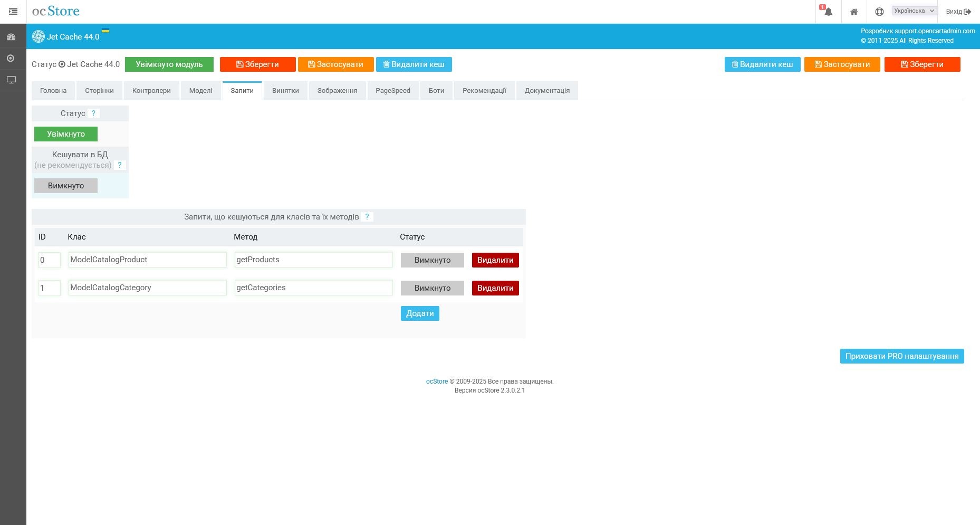980x525 pixels.
Task: Open the support lifebuoy icon
Action: click(879, 12)
